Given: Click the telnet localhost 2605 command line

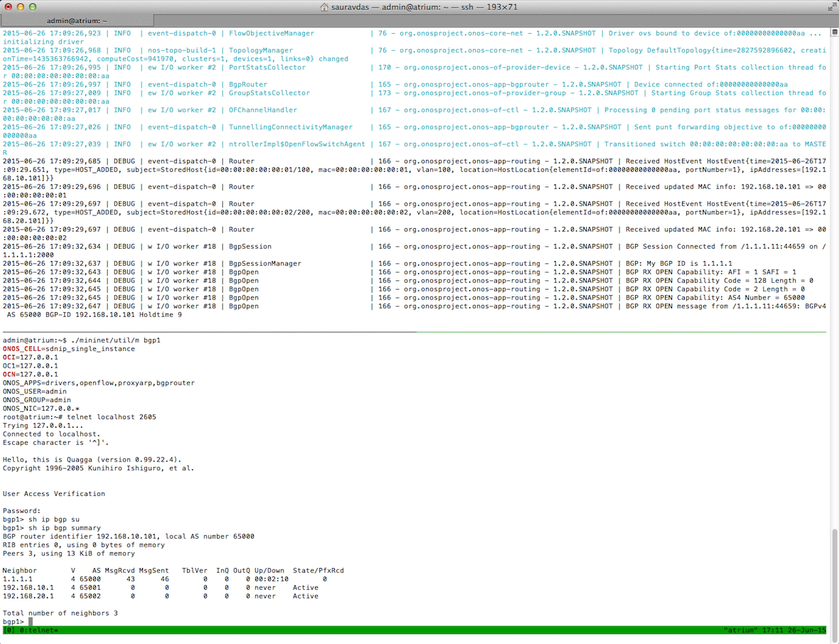Looking at the screenshot, I should [x=111, y=417].
